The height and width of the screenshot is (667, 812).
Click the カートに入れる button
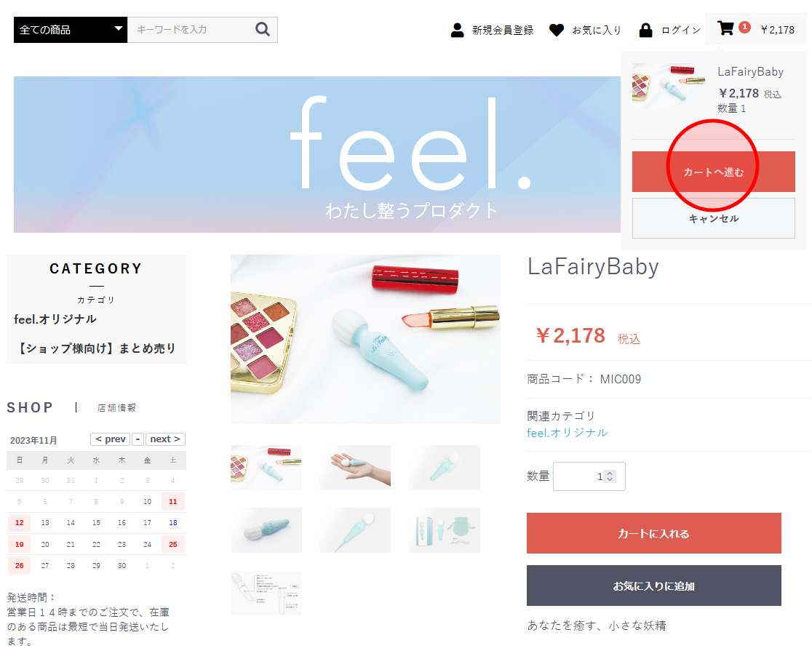653,533
